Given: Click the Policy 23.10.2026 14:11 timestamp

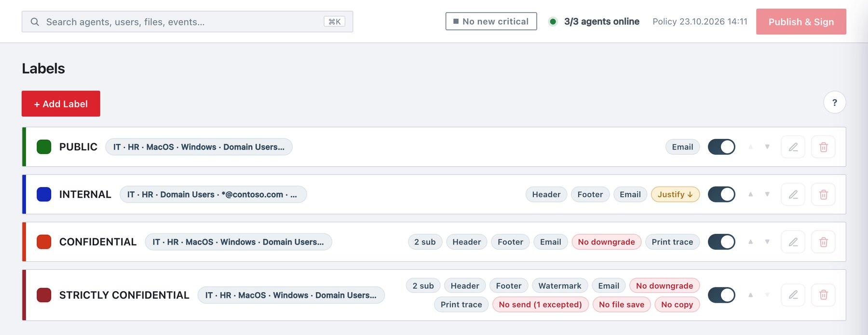Looking at the screenshot, I should tap(700, 21).
